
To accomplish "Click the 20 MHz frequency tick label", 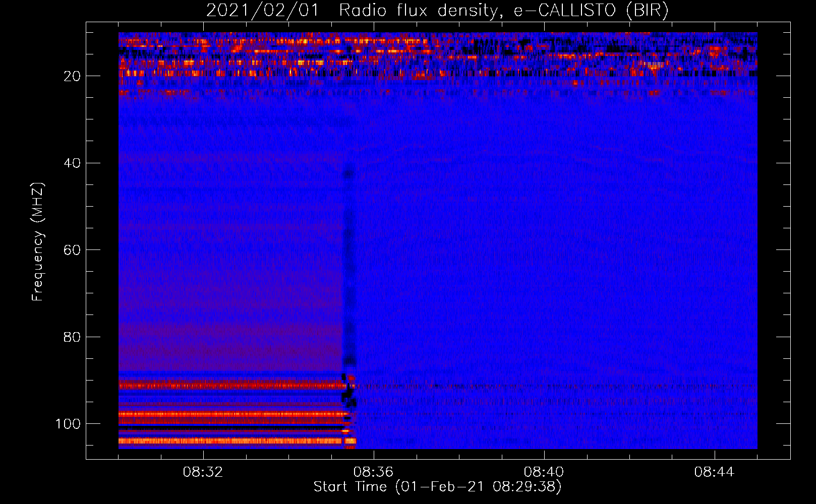I will [72, 76].
